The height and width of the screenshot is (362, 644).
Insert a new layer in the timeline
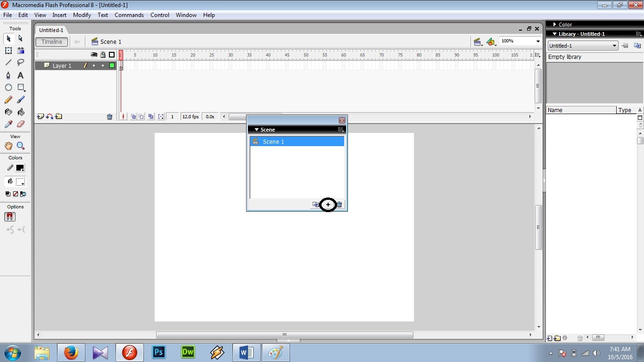click(x=40, y=116)
